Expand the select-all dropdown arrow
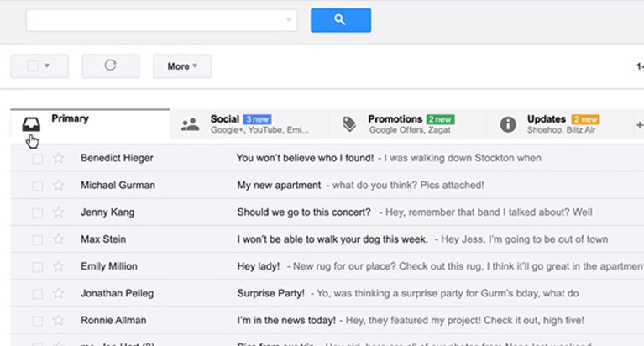The height and width of the screenshot is (346, 644). [x=47, y=66]
